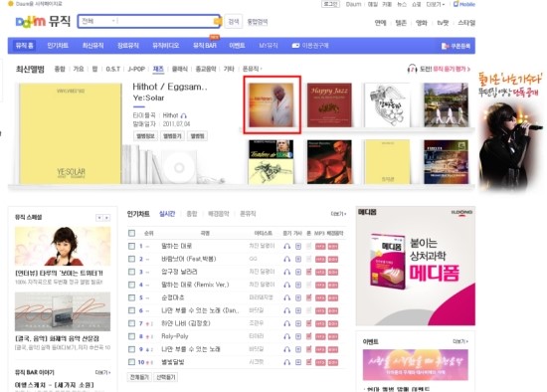The width and height of the screenshot is (547, 392).
Task: Expand 더보기 menu in top Daum bar
Action: 436,4
